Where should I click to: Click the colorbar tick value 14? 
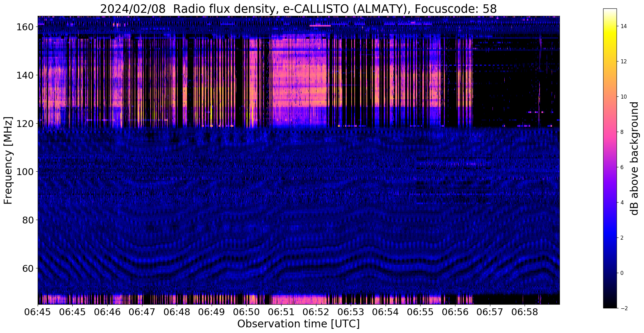624,26
